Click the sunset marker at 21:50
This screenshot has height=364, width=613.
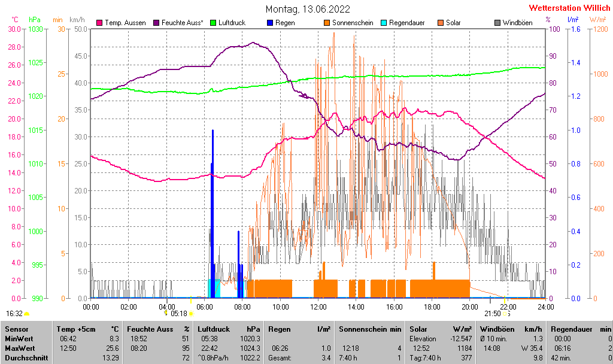tap(505, 313)
